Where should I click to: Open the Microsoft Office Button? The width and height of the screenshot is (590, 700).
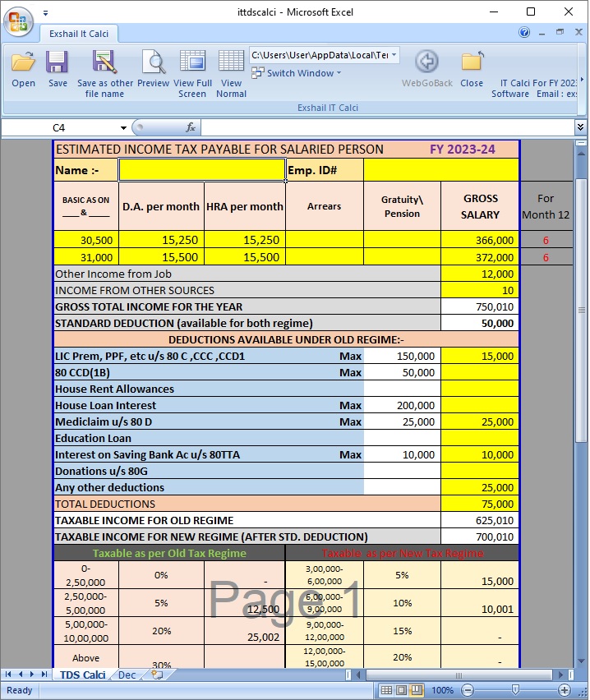coord(18,21)
